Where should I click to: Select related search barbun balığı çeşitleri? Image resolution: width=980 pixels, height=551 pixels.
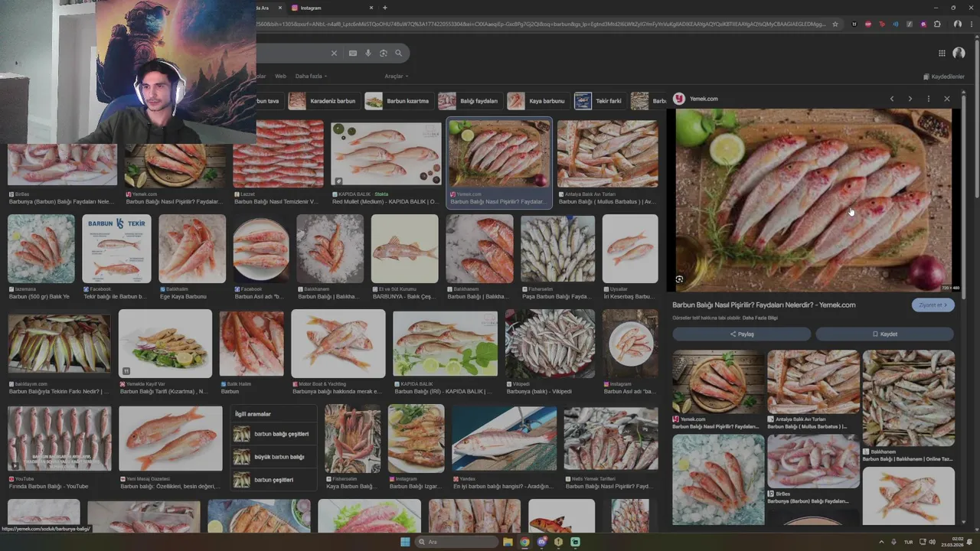[x=274, y=434]
